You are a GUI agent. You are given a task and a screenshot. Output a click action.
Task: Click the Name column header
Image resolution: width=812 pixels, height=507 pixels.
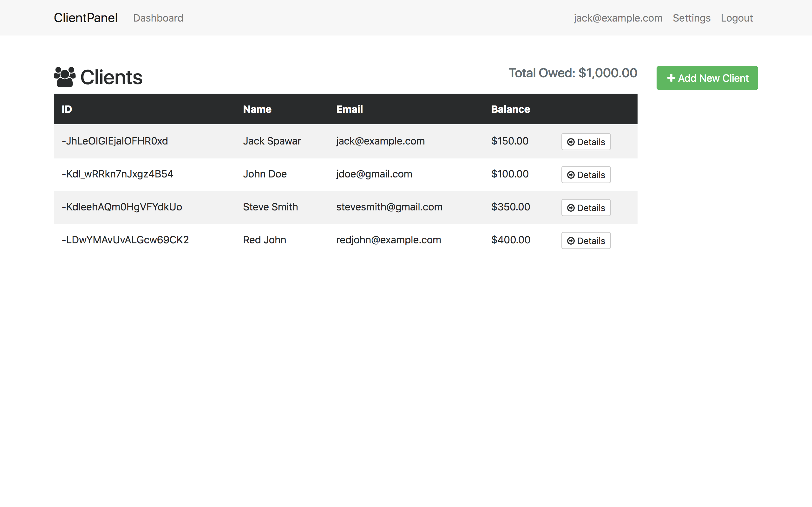(x=257, y=109)
